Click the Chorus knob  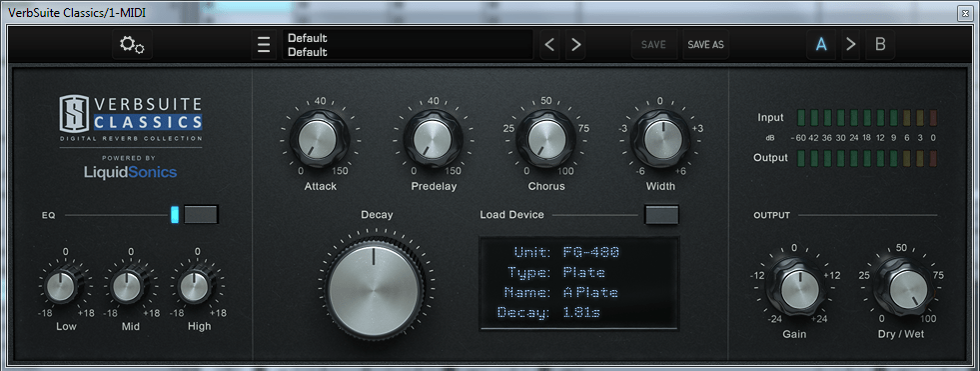[x=545, y=138]
